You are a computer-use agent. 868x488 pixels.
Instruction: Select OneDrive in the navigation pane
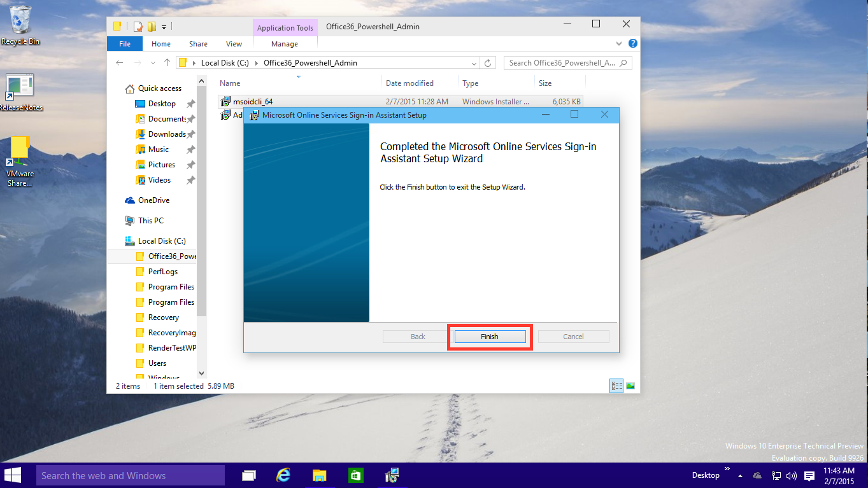coord(153,200)
